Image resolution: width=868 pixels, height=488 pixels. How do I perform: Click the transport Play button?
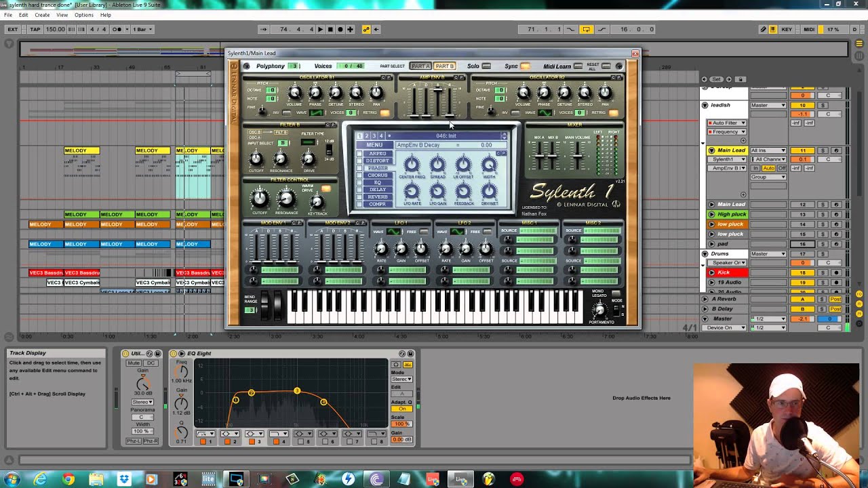[x=320, y=29]
